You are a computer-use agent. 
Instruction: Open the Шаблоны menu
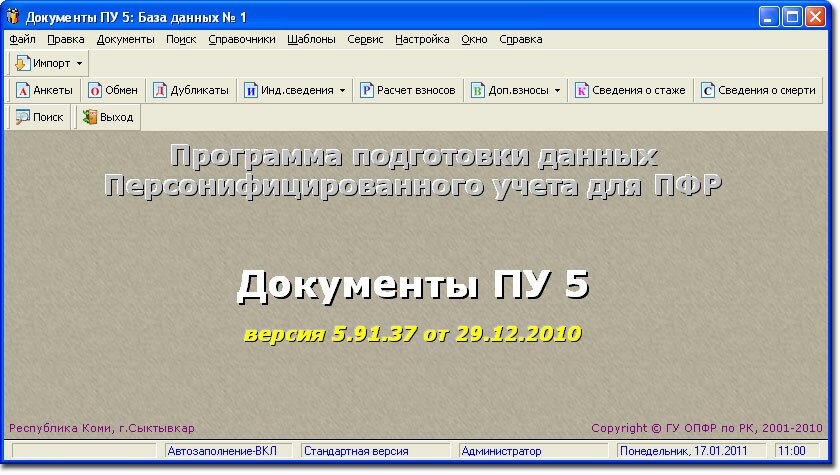pyautogui.click(x=311, y=39)
